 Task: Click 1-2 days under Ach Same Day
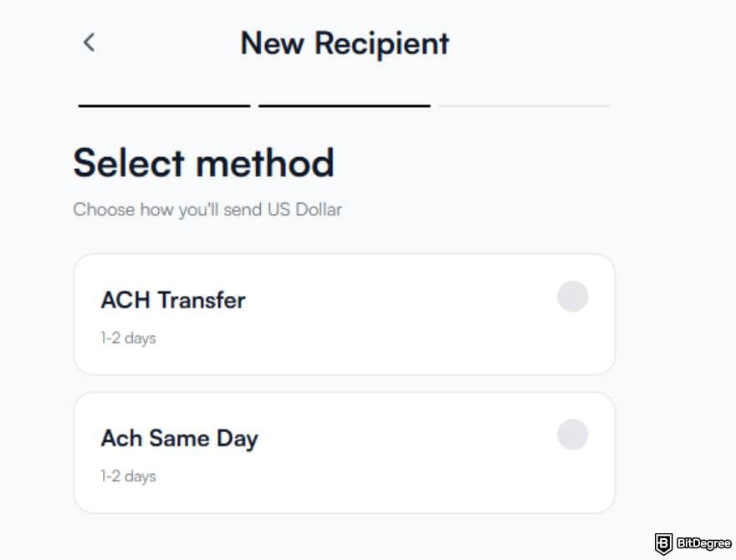(x=127, y=476)
